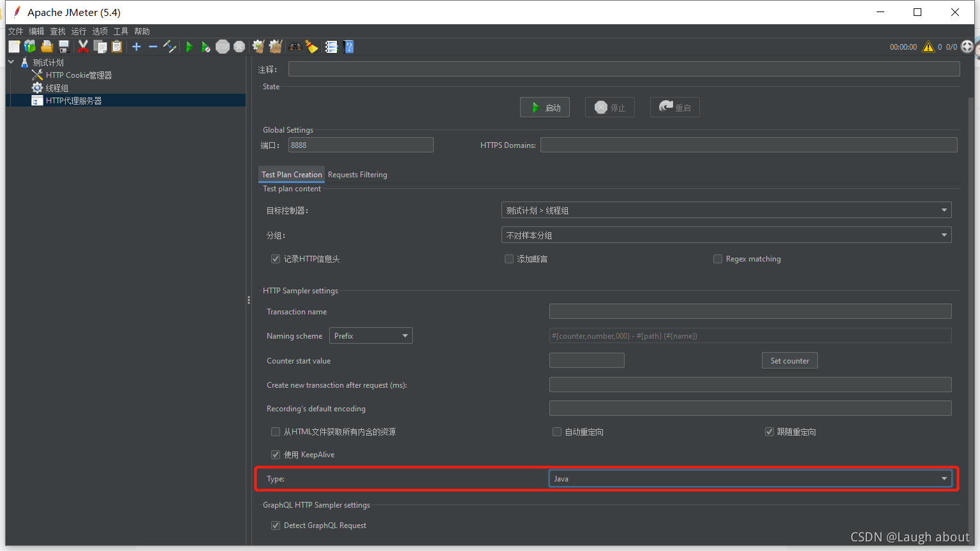Enable the 添加断言 checkbox
Image resolution: width=980 pixels, height=551 pixels.
[509, 259]
